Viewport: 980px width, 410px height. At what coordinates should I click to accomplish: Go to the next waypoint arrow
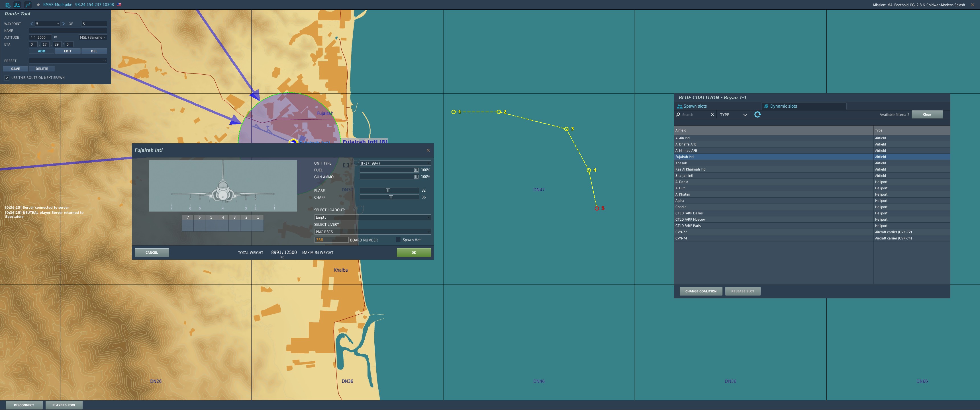click(x=63, y=24)
